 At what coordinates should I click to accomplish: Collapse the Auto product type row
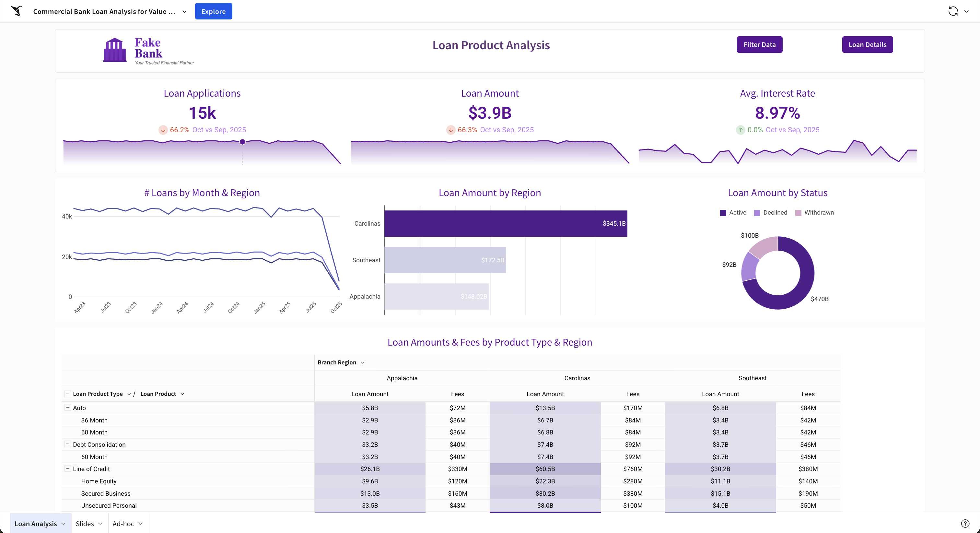coord(67,407)
